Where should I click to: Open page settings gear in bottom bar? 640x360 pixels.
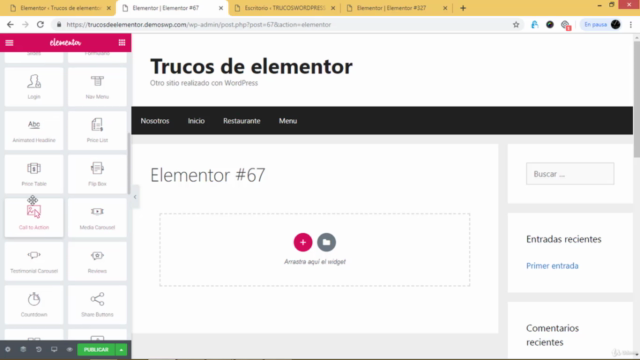8,350
